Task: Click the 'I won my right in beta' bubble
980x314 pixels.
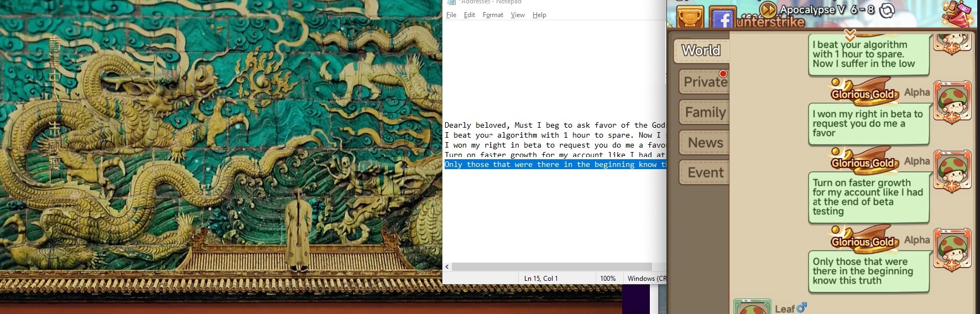Action: point(868,124)
